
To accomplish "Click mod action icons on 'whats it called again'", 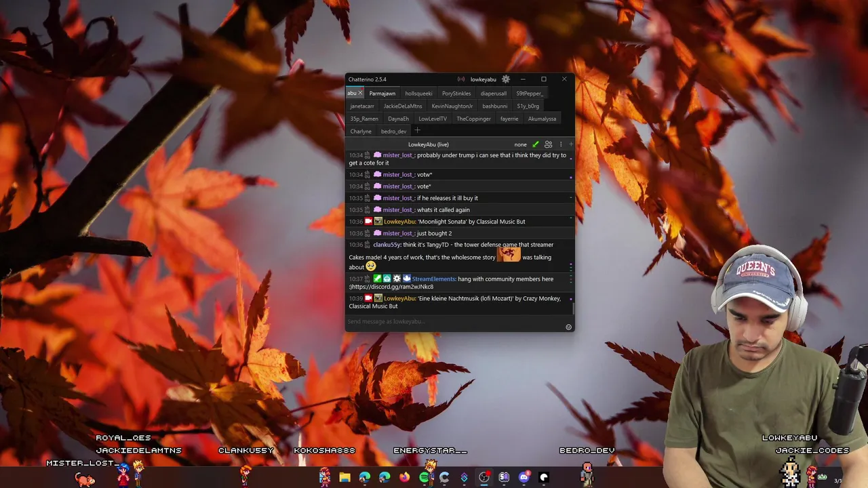I will coord(368,209).
